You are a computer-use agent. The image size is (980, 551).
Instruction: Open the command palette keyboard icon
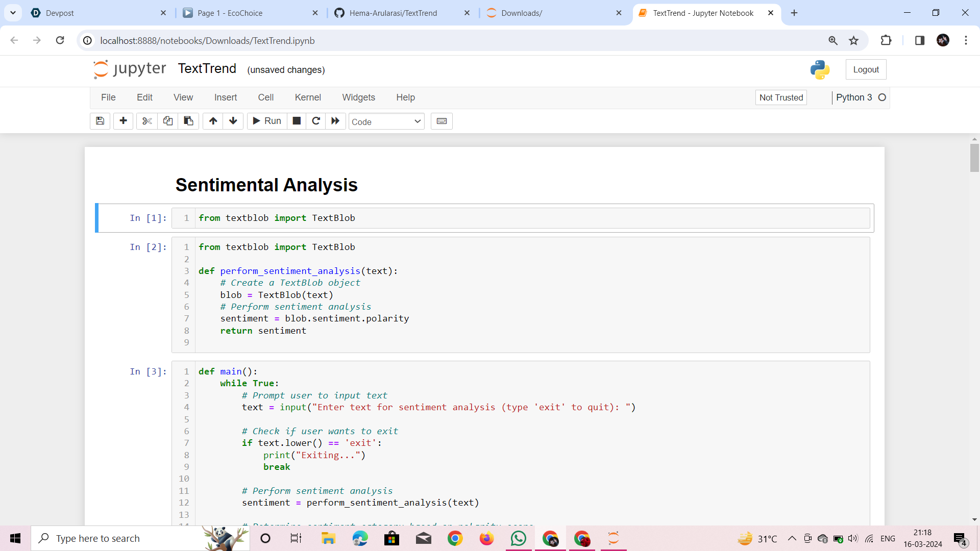pyautogui.click(x=442, y=121)
